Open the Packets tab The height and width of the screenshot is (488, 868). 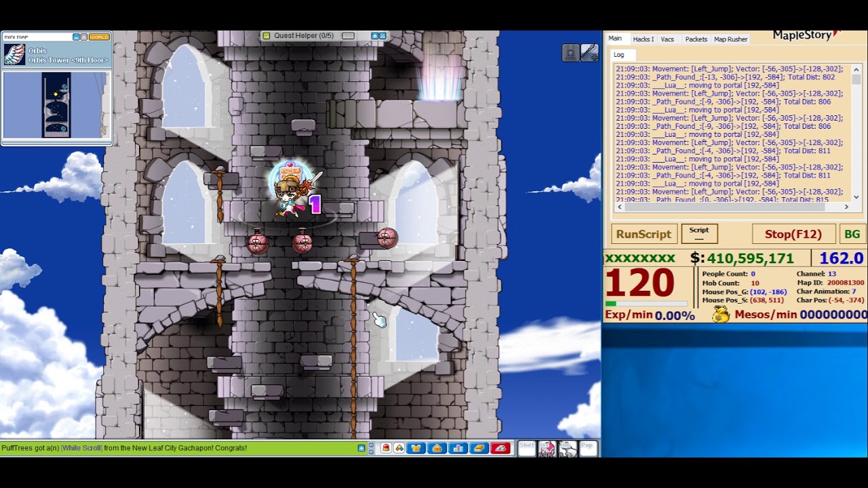click(x=696, y=39)
